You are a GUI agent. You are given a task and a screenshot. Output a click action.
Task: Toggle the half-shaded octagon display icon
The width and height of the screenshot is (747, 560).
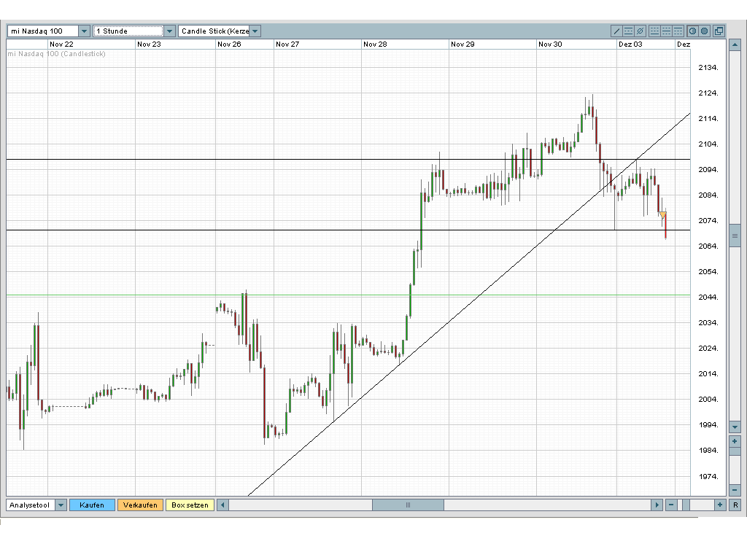pos(693,31)
